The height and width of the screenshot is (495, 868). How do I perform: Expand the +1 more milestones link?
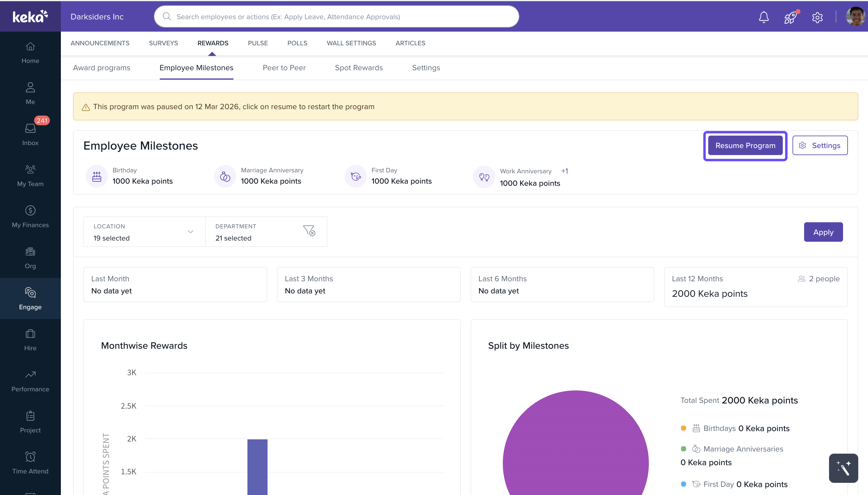564,171
